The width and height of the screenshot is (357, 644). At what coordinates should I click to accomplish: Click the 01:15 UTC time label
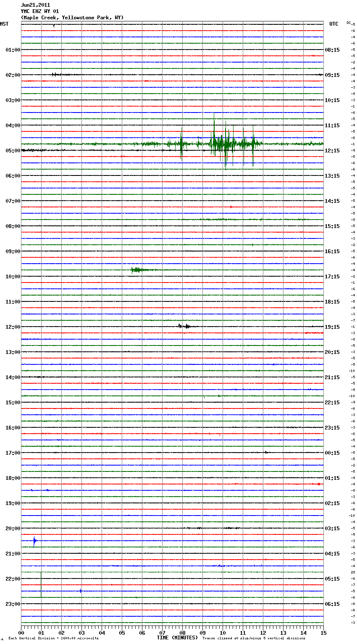(332, 478)
